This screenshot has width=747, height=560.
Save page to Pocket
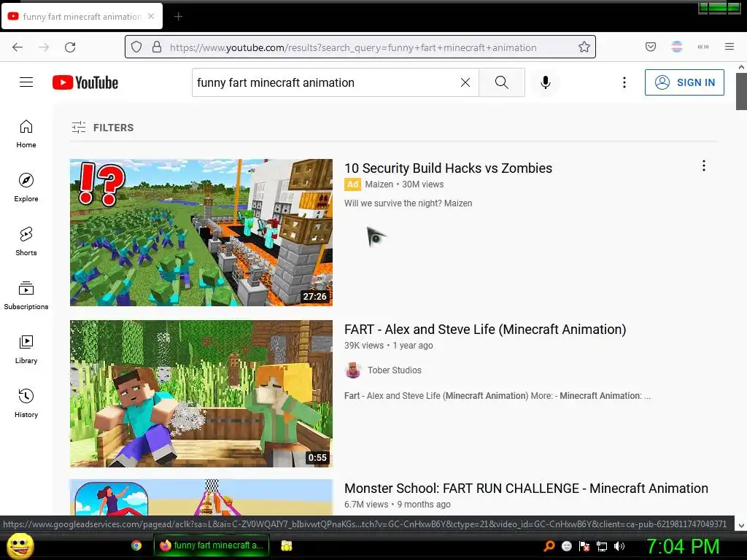tap(651, 47)
